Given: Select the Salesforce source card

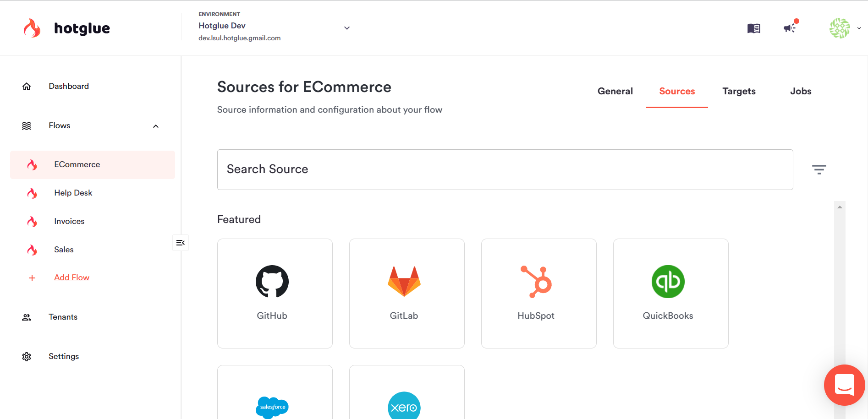Looking at the screenshot, I should point(275,392).
